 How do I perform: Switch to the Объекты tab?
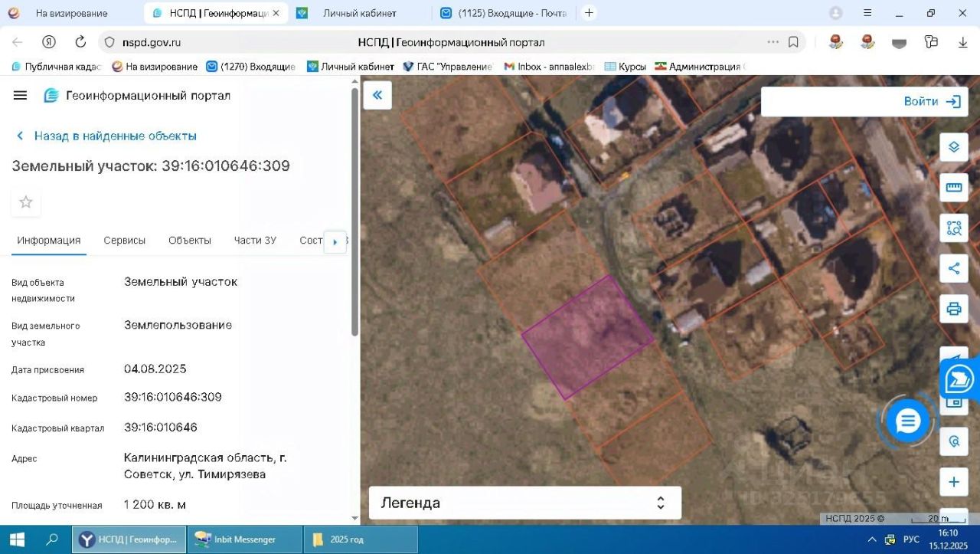pyautogui.click(x=190, y=240)
